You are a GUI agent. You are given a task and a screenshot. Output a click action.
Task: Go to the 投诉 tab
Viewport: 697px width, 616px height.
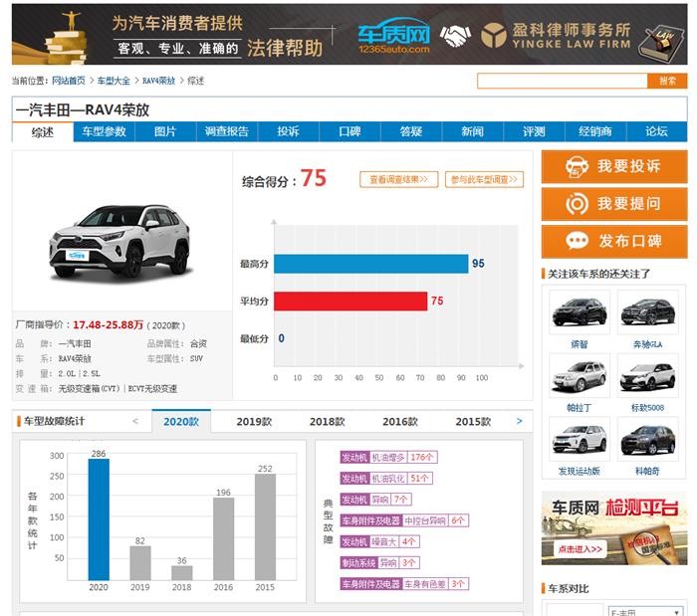coord(288,132)
